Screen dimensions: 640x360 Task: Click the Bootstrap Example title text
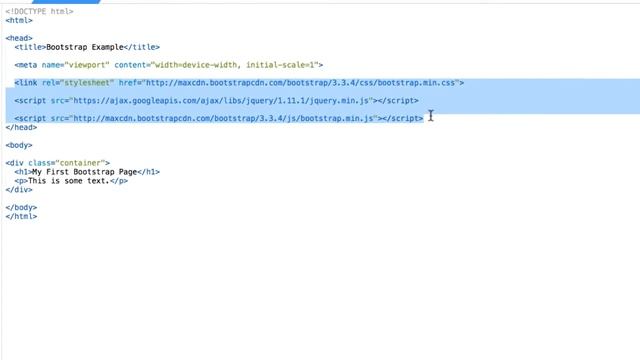coord(85,47)
